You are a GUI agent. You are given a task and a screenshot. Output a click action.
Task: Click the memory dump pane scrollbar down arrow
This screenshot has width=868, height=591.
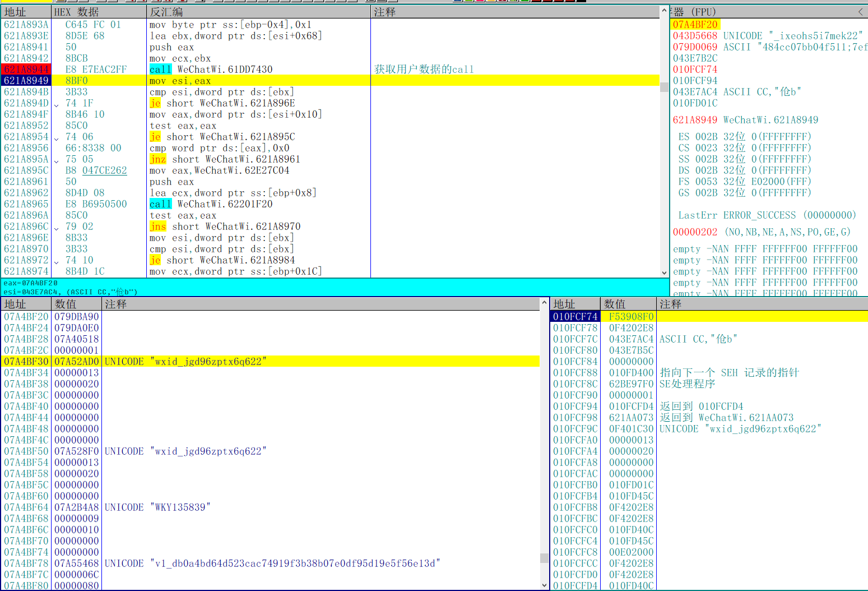(x=544, y=585)
